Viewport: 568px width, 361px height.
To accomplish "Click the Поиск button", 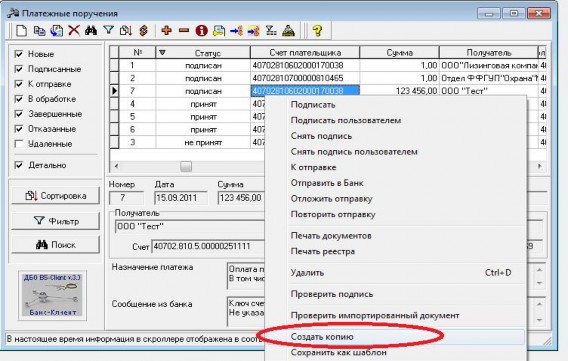I will (x=55, y=245).
